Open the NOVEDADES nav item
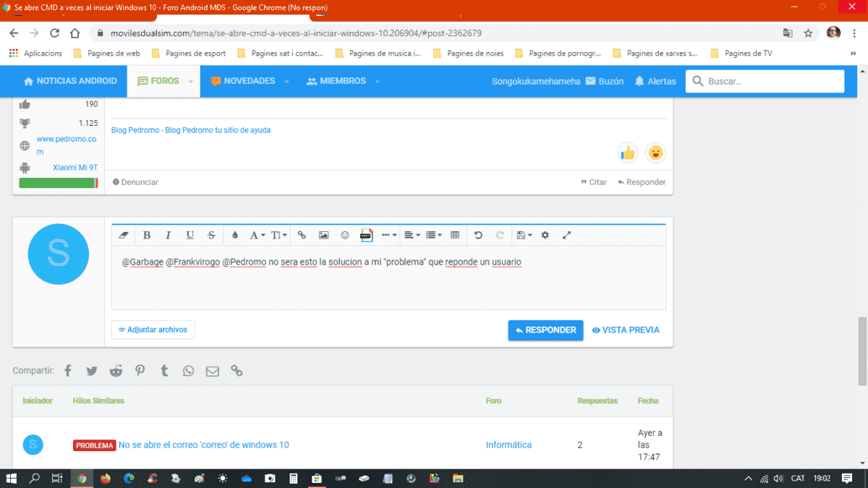 click(x=242, y=81)
